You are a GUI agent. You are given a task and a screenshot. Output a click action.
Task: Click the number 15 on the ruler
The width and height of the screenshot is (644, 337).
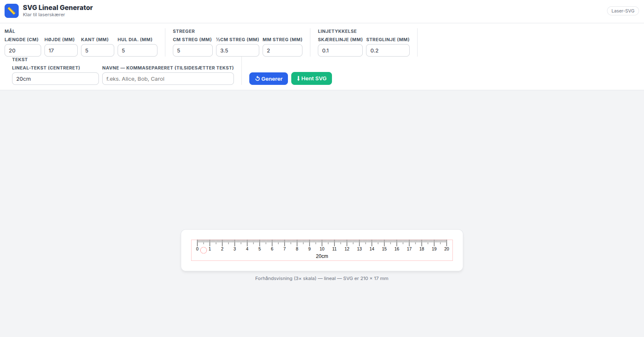pos(384,249)
